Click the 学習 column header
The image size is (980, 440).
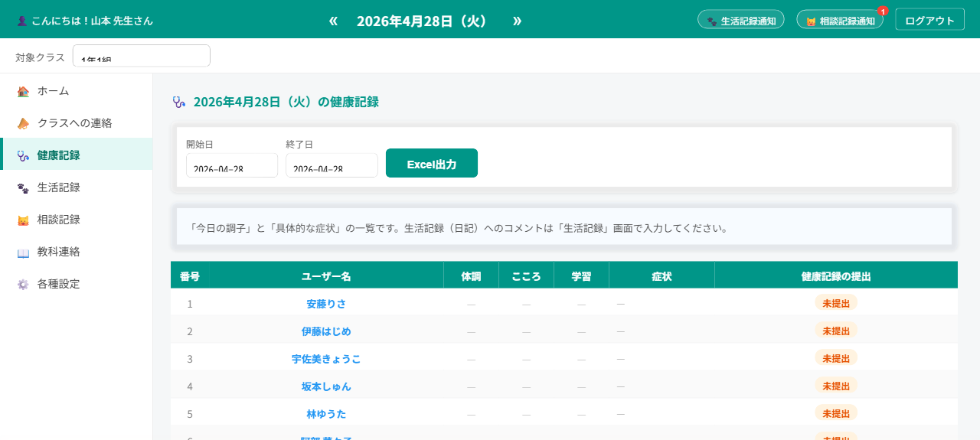581,276
